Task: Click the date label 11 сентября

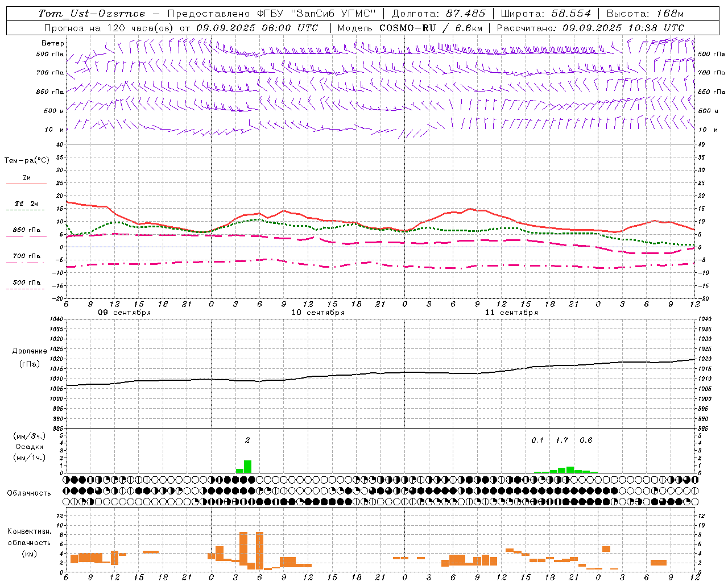Action: coord(511,313)
